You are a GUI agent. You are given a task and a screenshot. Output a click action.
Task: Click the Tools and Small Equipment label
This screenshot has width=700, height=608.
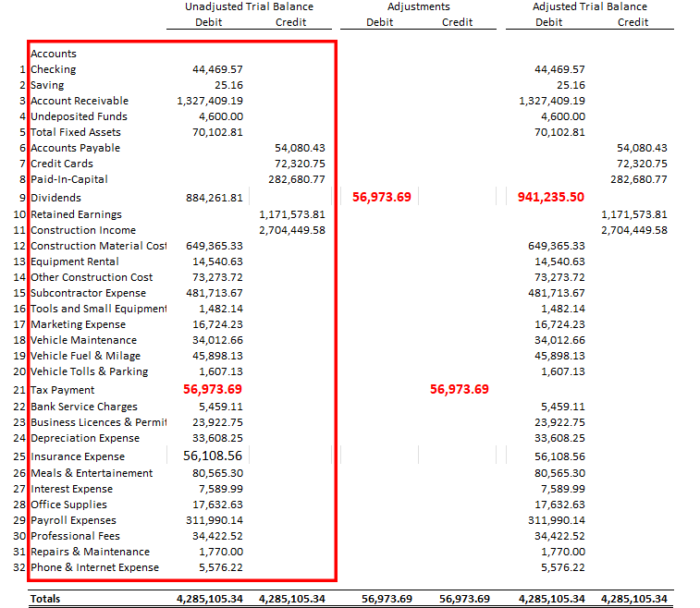(98, 309)
